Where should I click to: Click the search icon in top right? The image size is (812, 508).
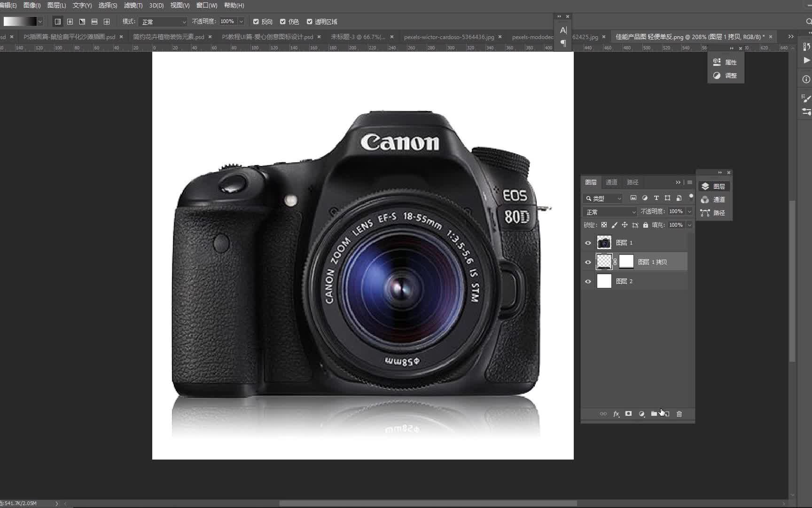pos(808,22)
